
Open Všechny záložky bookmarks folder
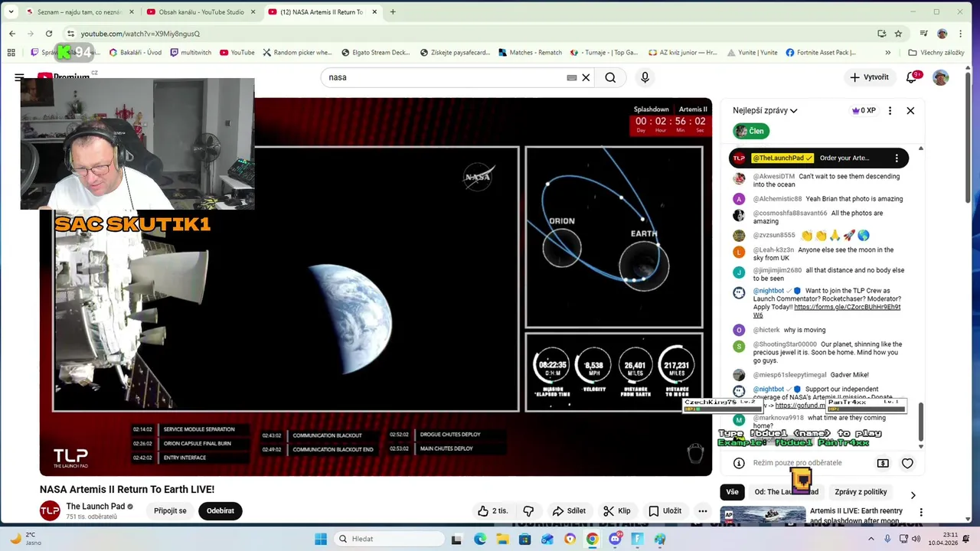pyautogui.click(x=936, y=53)
